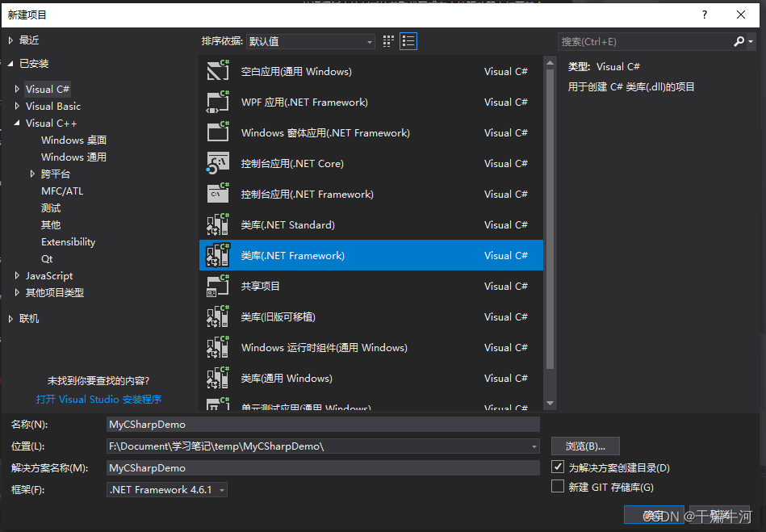766x532 pixels.
Task: Expand the Visual Basic node
Action: [x=18, y=106]
